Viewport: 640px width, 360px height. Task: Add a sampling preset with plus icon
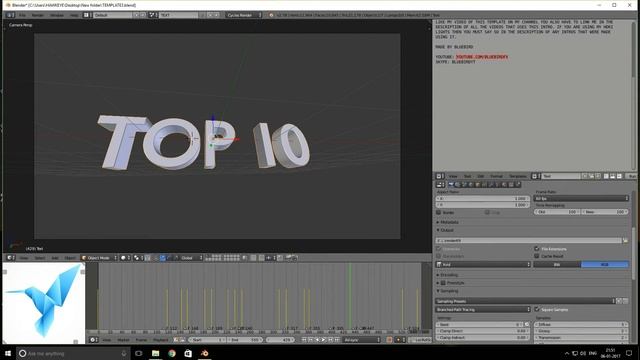click(619, 301)
